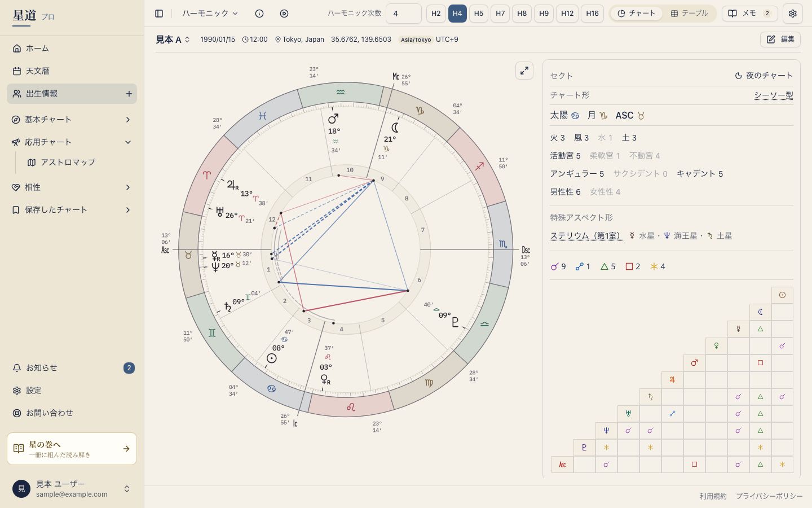Add new birth data with plus icon
812x508 pixels.
[129, 94]
